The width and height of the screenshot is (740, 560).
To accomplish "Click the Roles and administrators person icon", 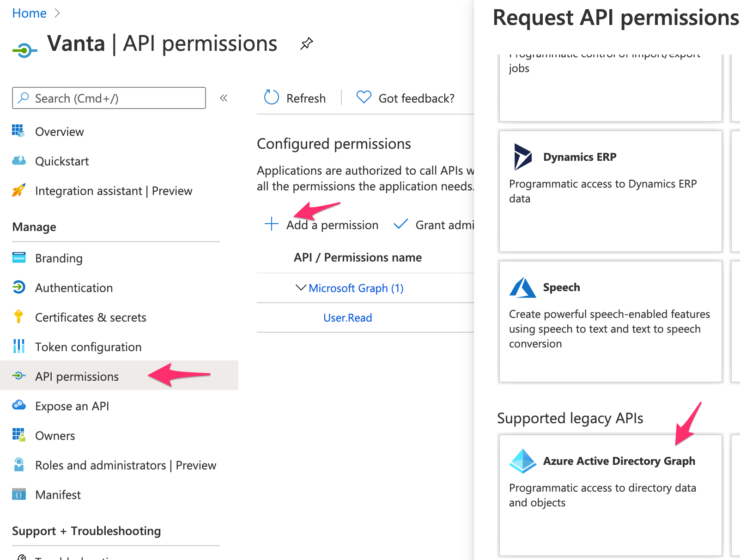I will 19,464.
